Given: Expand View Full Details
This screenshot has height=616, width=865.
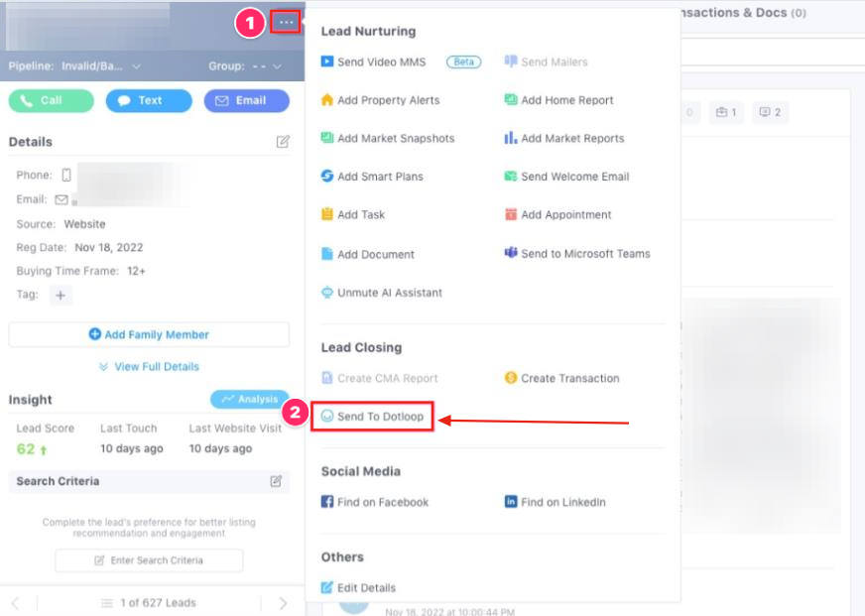Looking at the screenshot, I should (149, 366).
